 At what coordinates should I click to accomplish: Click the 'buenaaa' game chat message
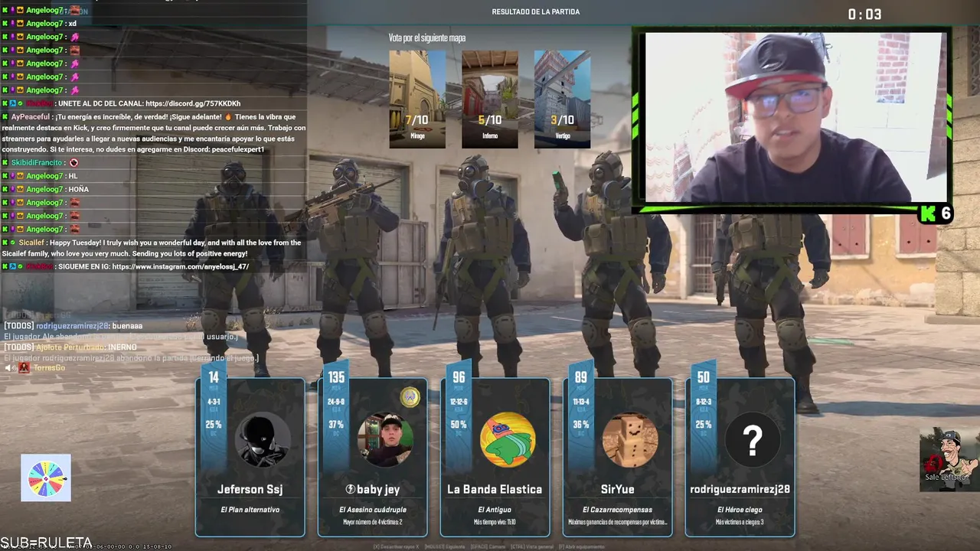pyautogui.click(x=73, y=326)
